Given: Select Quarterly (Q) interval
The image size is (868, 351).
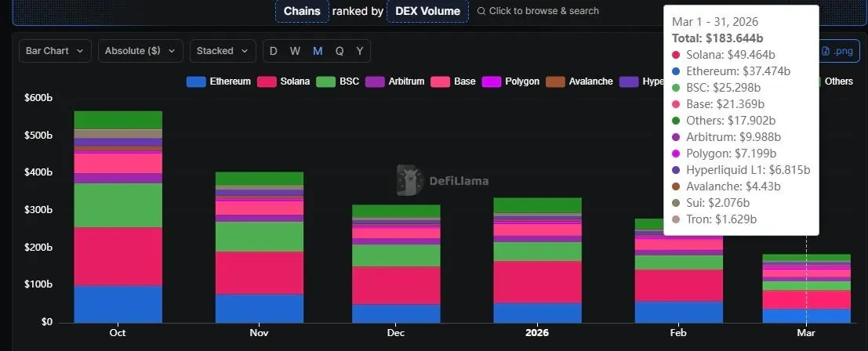Looking at the screenshot, I should point(340,51).
